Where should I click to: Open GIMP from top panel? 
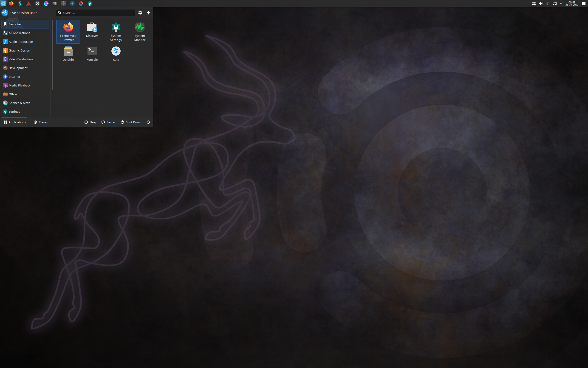pyautogui.click(x=55, y=3)
